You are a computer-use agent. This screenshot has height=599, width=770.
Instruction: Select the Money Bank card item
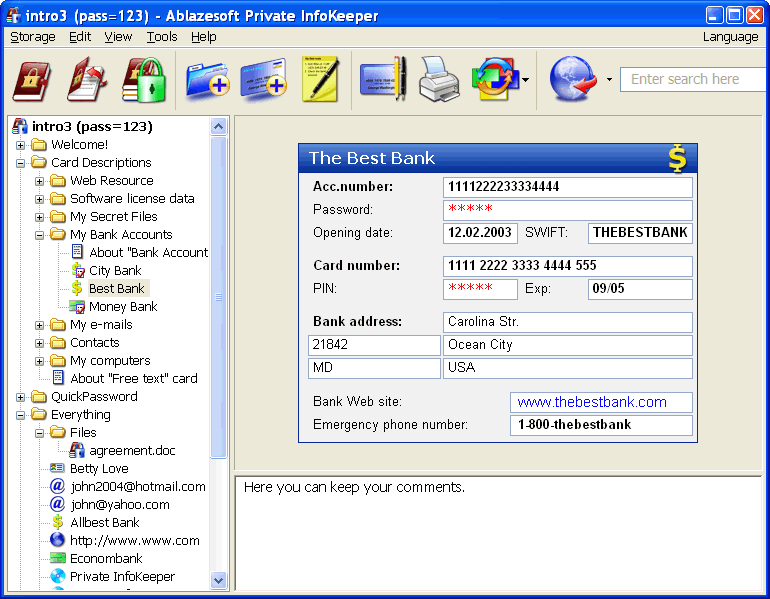click(123, 306)
